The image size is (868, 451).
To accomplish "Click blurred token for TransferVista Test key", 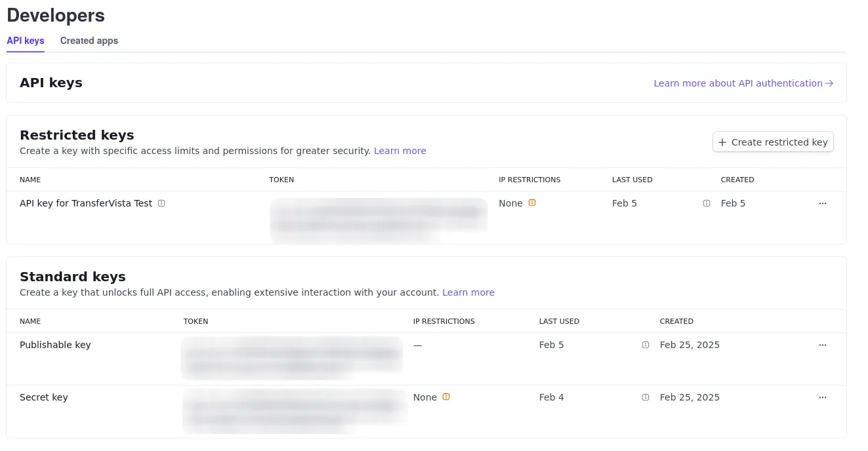I will pos(379,218).
